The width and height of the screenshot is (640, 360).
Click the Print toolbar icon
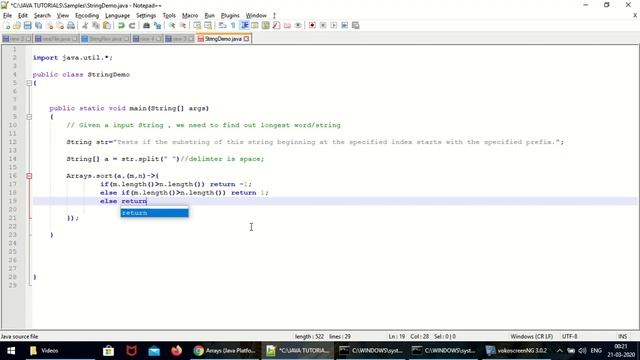[x=71, y=25]
